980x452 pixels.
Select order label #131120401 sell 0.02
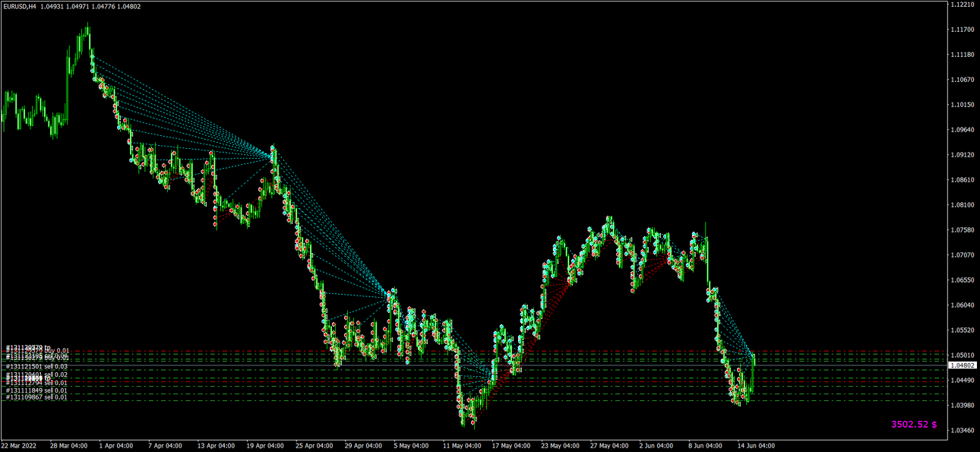pos(36,375)
